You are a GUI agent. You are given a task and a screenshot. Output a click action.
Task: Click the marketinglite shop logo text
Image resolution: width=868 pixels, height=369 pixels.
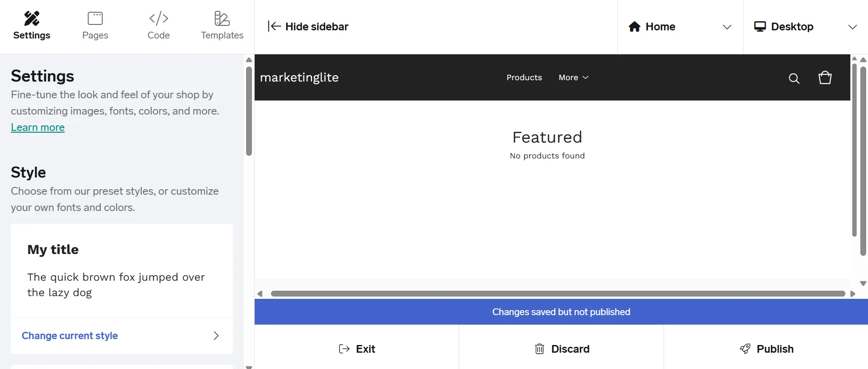299,77
